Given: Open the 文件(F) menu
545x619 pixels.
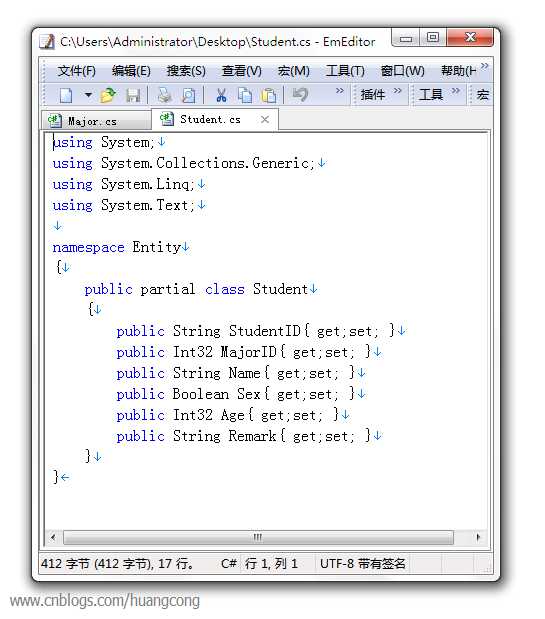Looking at the screenshot, I should coord(77,71).
